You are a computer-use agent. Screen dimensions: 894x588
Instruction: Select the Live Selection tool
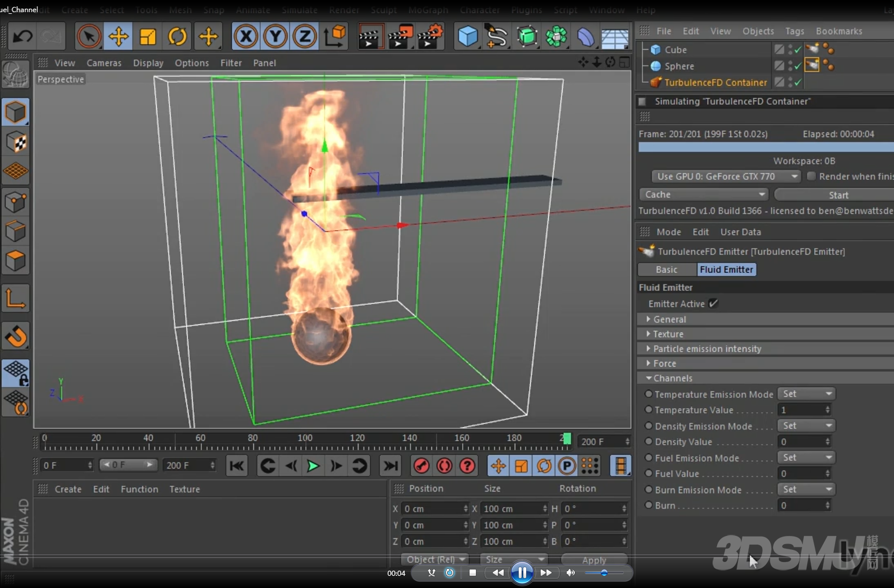pos(89,36)
